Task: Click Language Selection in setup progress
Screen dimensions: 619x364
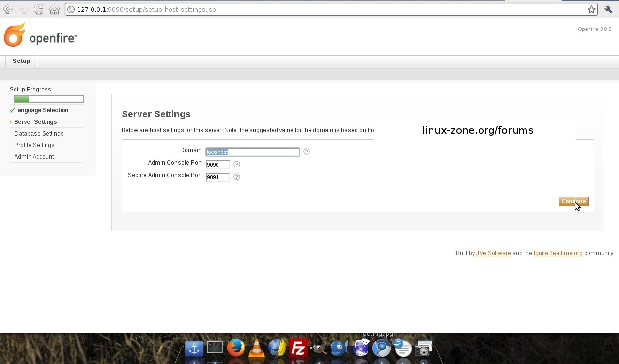Action: (41, 110)
